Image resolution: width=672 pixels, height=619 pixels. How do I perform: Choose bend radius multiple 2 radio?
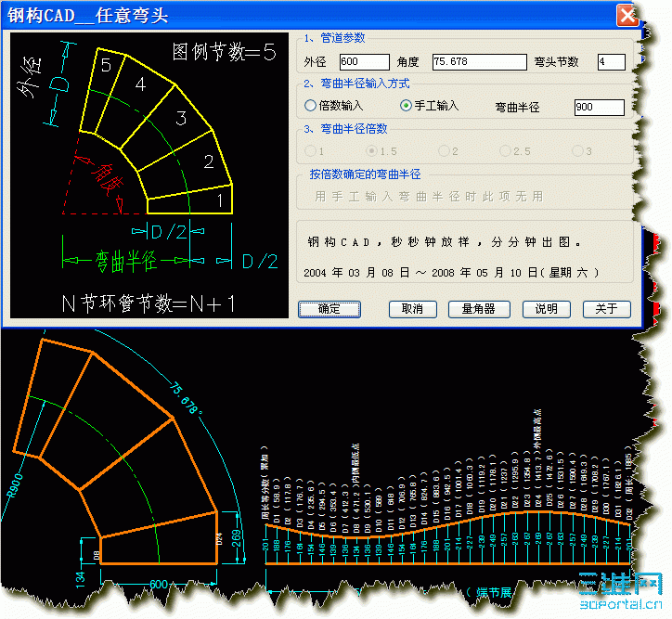(x=448, y=150)
